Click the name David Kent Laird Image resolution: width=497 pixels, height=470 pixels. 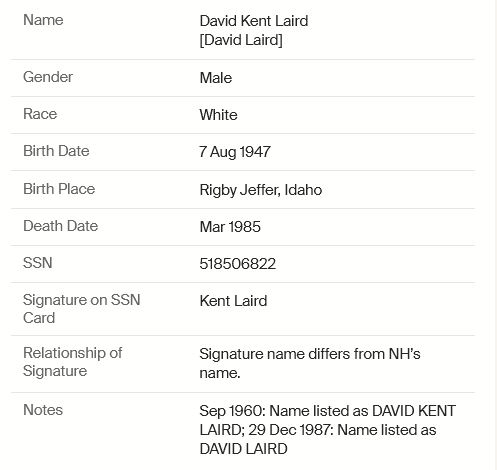pos(254,21)
